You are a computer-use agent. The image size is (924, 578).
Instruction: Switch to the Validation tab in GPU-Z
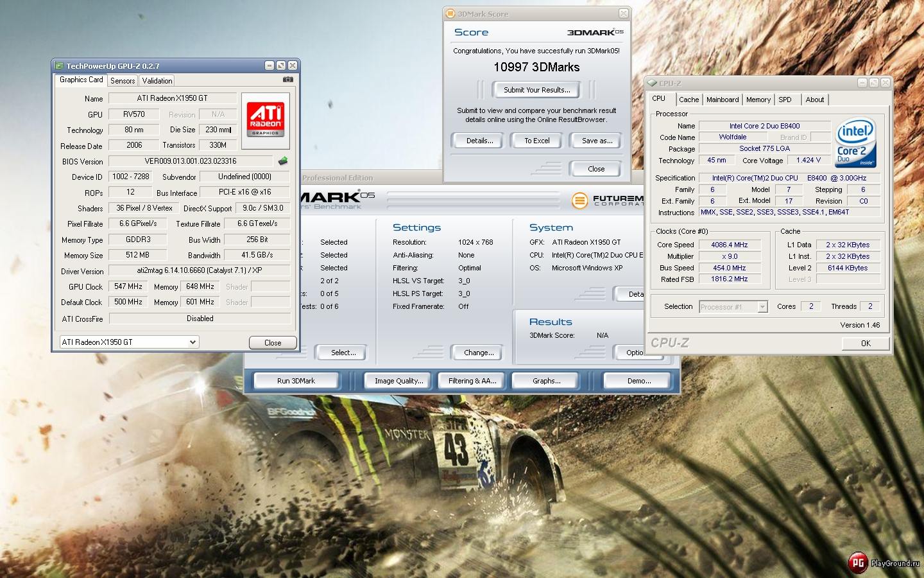[x=157, y=81]
